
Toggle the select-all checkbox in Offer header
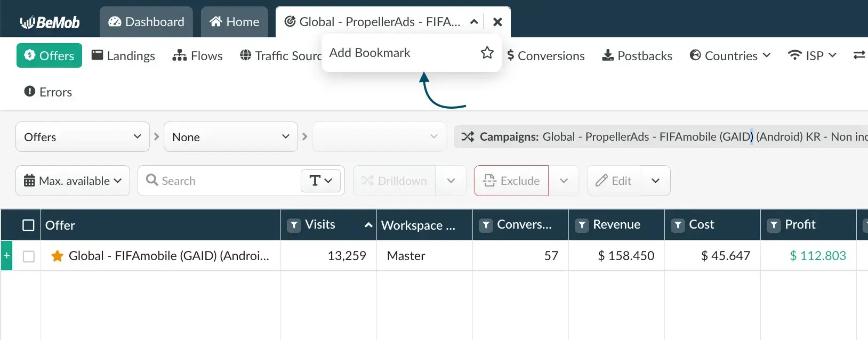29,225
